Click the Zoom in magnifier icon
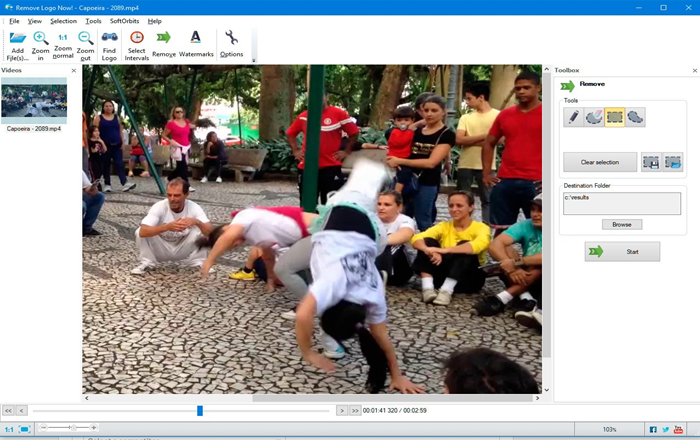 (x=41, y=38)
